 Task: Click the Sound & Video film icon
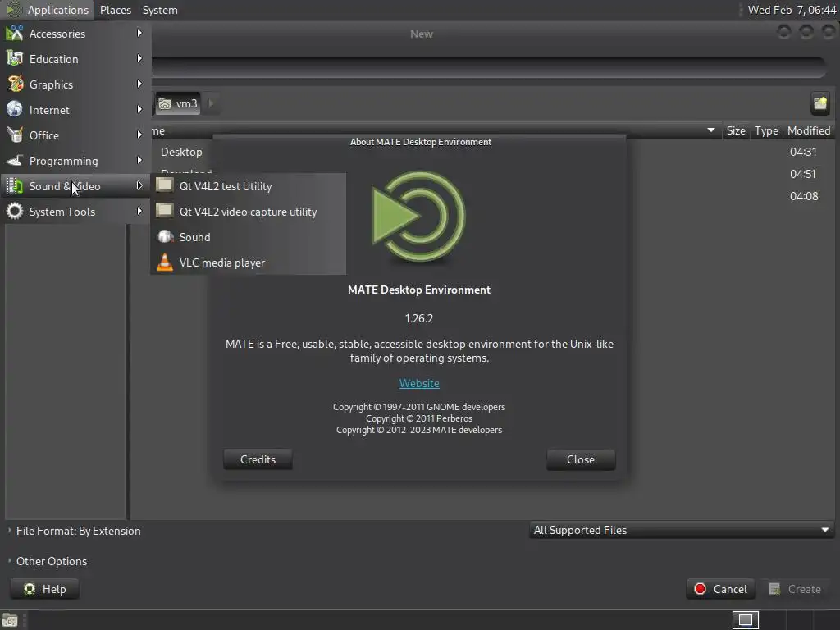(15, 186)
